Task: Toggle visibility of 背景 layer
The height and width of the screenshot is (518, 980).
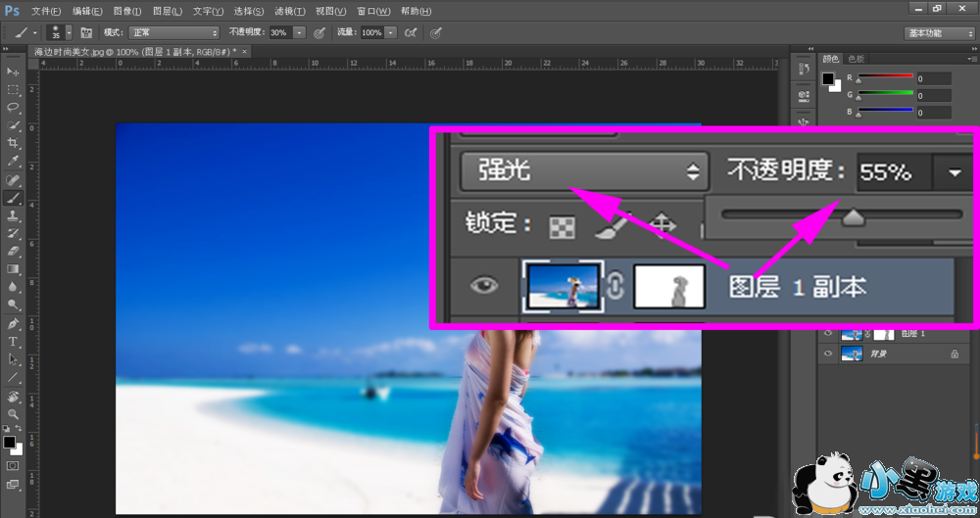Action: click(828, 353)
